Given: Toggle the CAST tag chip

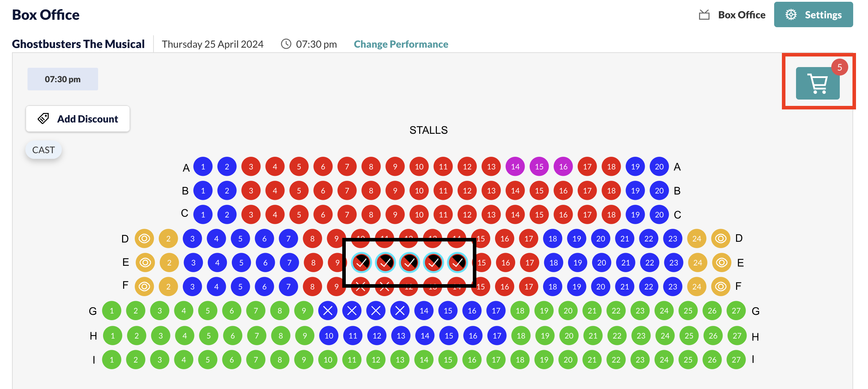Looking at the screenshot, I should 43,150.
